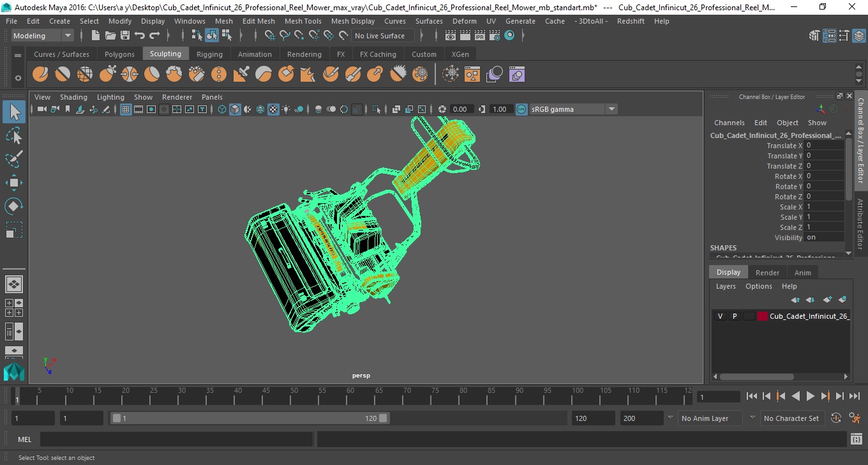Click the layer color swatch
The width and height of the screenshot is (868, 465).
pos(762,316)
